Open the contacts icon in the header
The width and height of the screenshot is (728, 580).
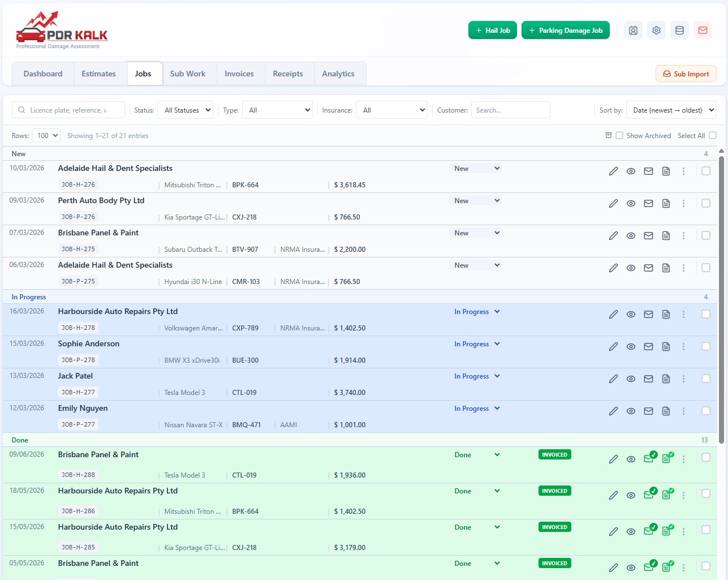[633, 31]
